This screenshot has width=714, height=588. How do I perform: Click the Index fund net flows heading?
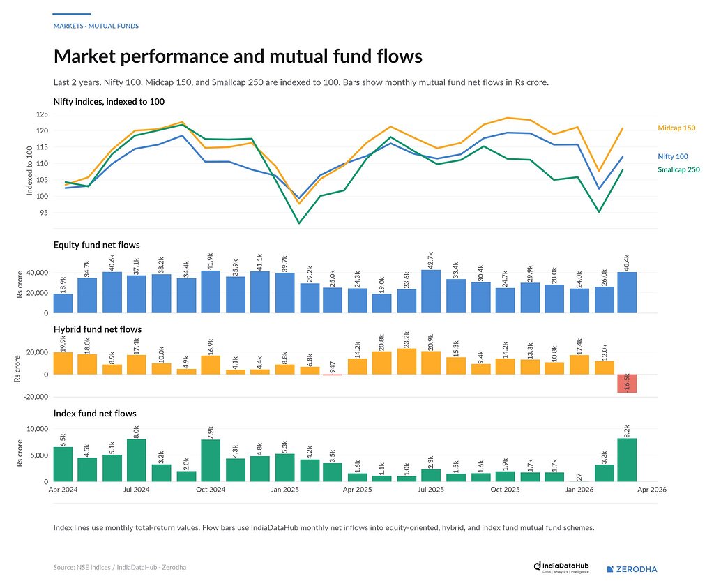pos(95,414)
